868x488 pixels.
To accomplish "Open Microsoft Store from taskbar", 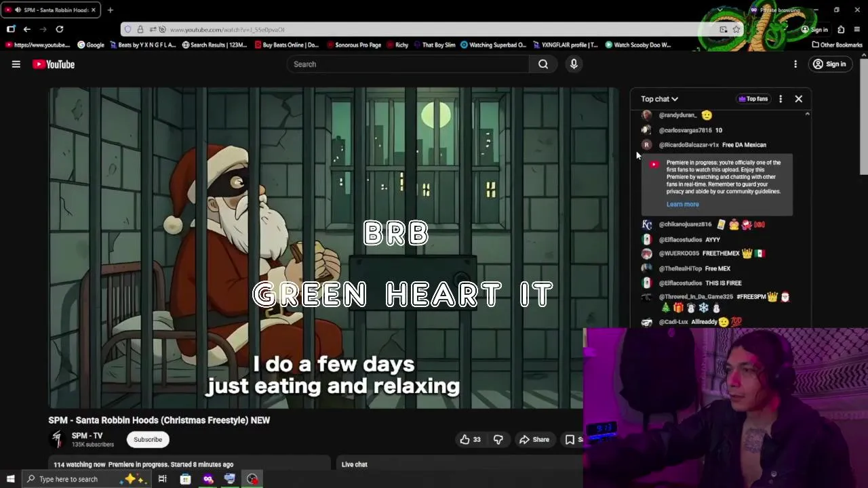I will pyautogui.click(x=185, y=479).
